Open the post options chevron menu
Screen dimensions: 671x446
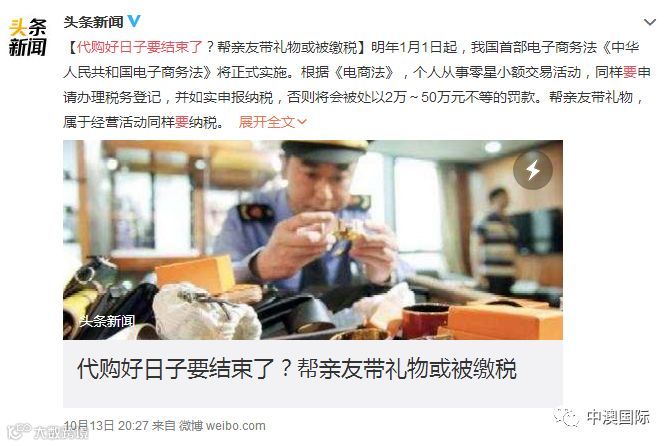click(x=650, y=22)
